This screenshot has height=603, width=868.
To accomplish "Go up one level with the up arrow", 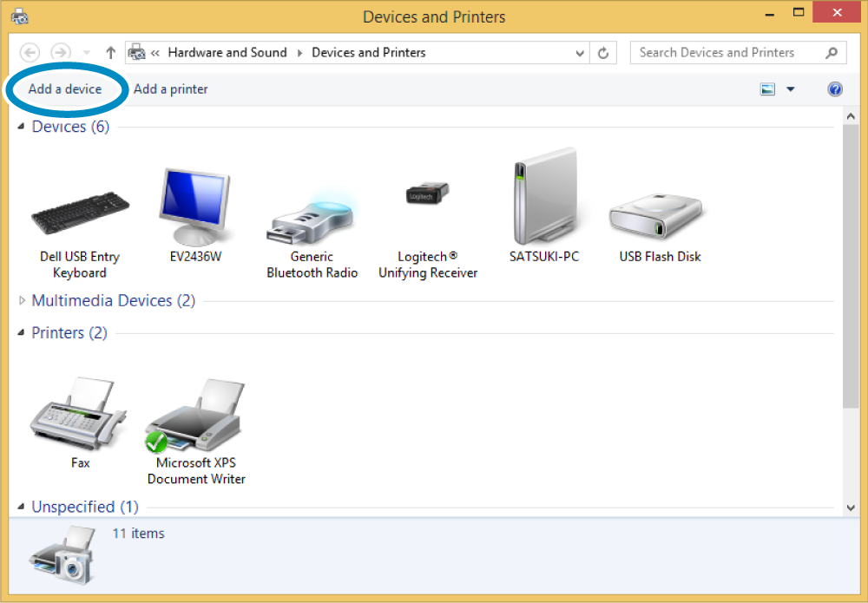I will (110, 53).
